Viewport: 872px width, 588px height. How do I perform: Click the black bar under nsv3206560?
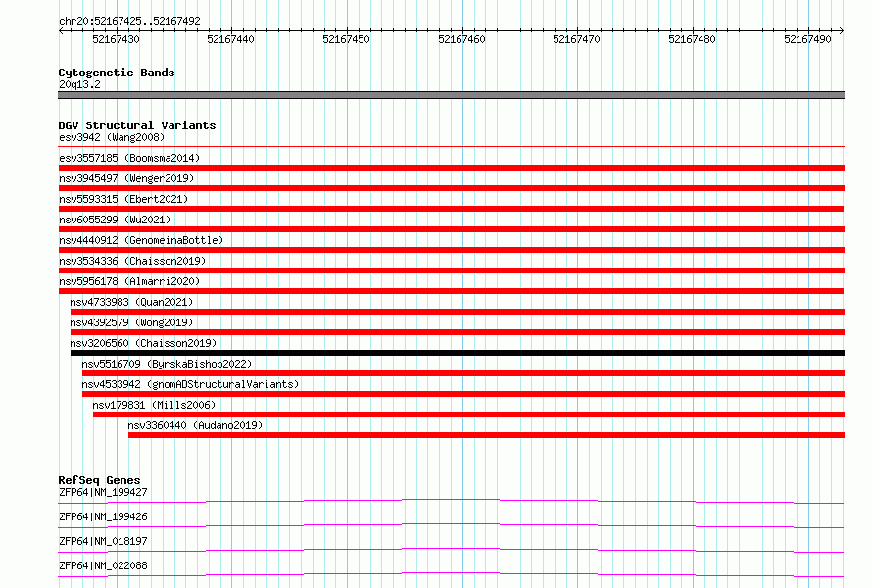coord(458,353)
